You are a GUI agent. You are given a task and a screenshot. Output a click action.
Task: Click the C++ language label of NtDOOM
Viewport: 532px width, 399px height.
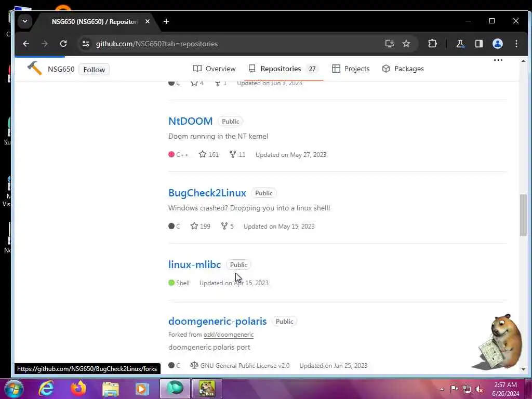(x=179, y=155)
